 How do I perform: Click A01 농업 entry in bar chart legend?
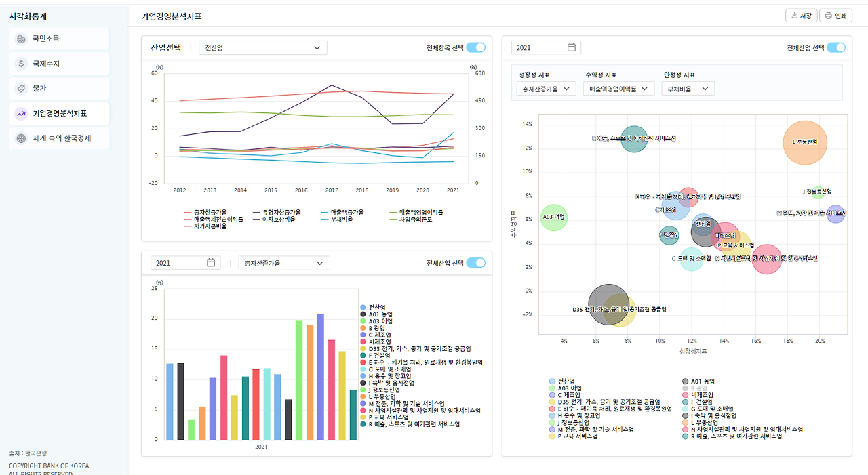(376, 314)
